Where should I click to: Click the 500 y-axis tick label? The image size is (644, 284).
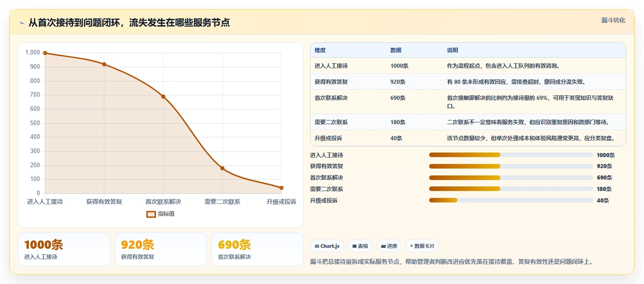(35, 123)
